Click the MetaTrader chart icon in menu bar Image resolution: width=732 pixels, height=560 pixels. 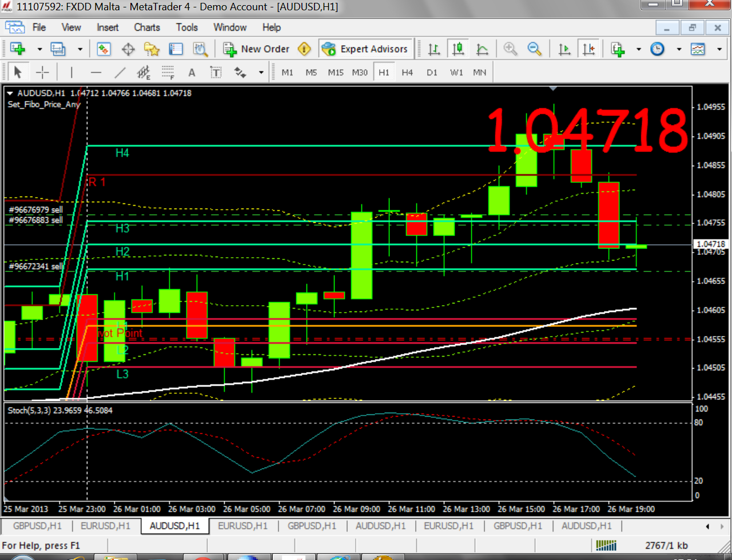(x=15, y=27)
